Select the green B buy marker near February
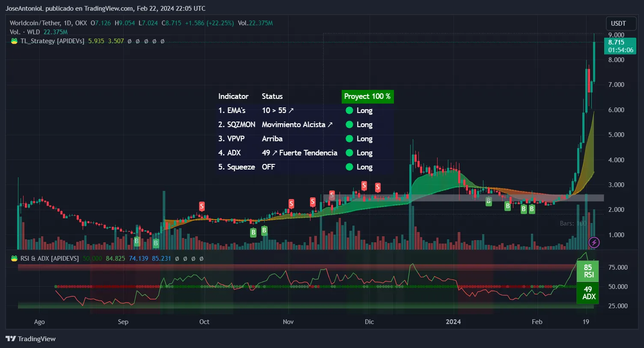This screenshot has width=644, height=348. tap(531, 208)
